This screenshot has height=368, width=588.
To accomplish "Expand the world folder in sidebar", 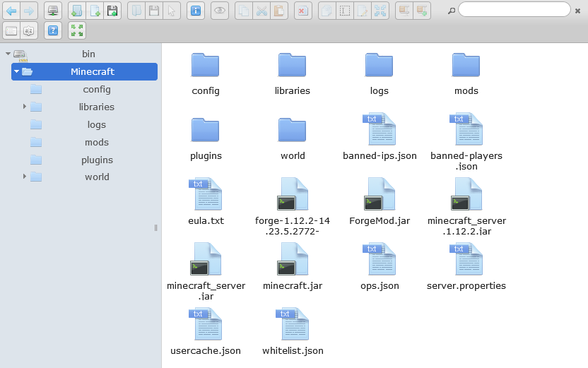I will coord(25,177).
